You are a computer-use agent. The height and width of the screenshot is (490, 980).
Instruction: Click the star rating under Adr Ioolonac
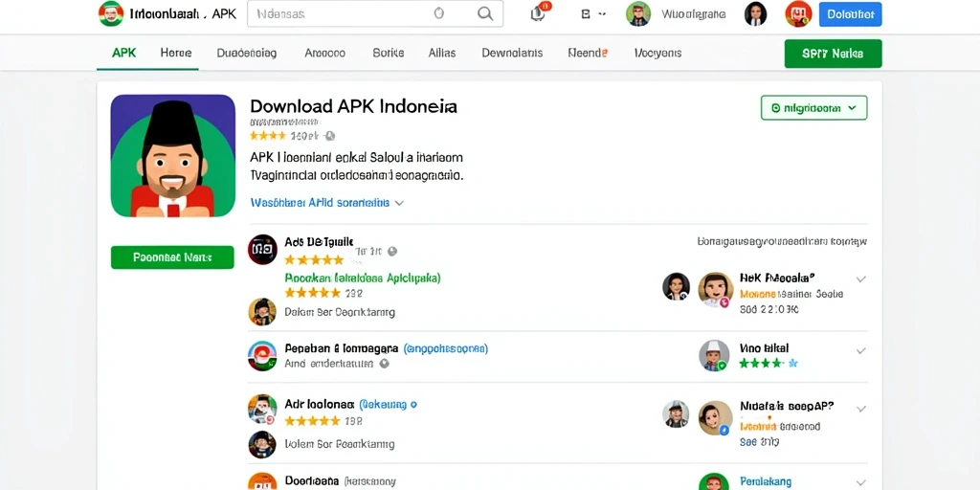pyautogui.click(x=313, y=421)
